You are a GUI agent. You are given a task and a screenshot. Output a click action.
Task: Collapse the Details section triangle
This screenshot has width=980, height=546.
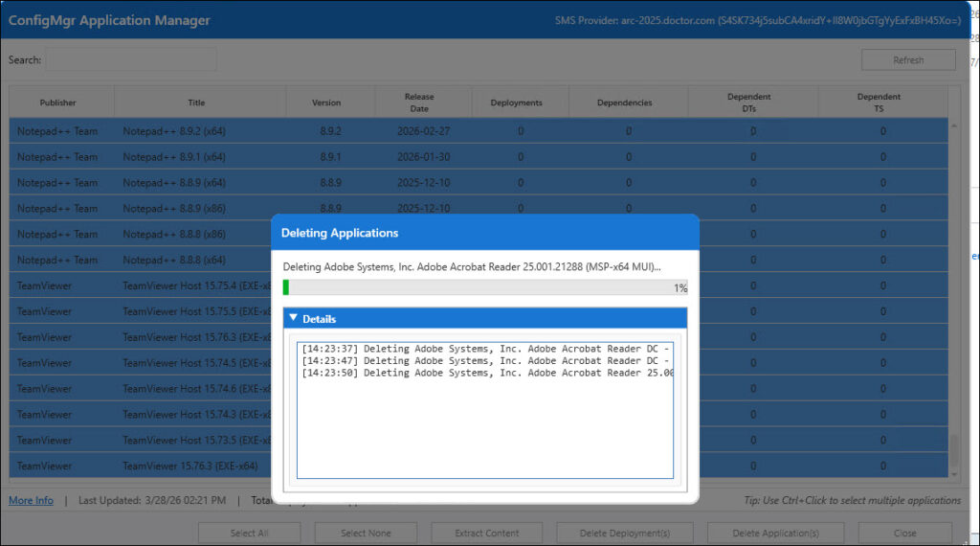[x=293, y=318]
